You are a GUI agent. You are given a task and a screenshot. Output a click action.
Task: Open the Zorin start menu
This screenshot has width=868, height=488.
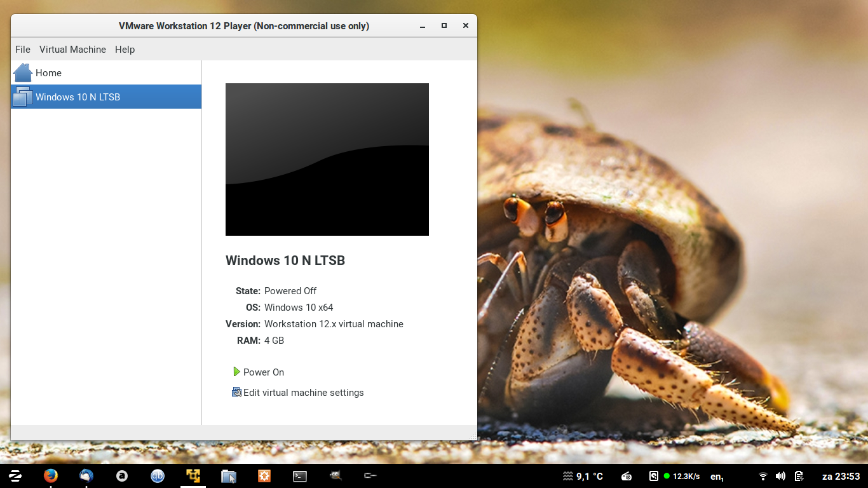click(15, 476)
